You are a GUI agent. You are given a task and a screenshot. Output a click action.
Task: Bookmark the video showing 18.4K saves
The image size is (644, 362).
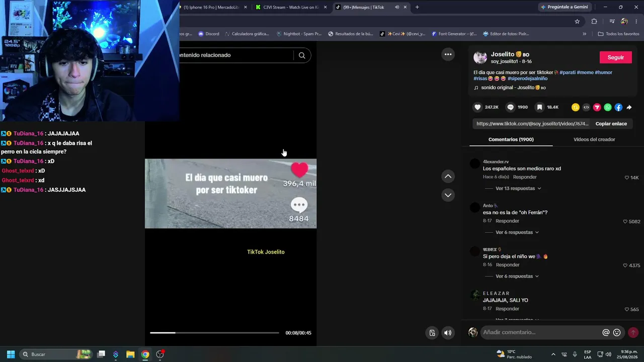tap(539, 107)
